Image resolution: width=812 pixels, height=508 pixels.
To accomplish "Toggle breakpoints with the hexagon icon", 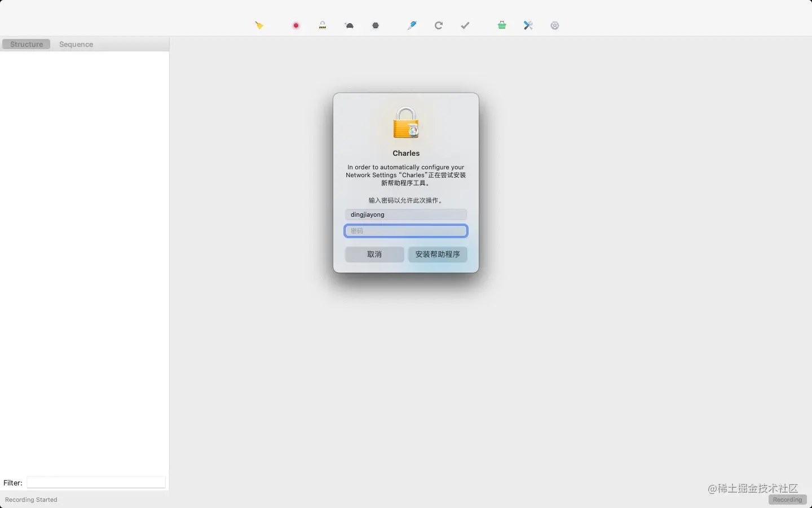I will point(376,25).
